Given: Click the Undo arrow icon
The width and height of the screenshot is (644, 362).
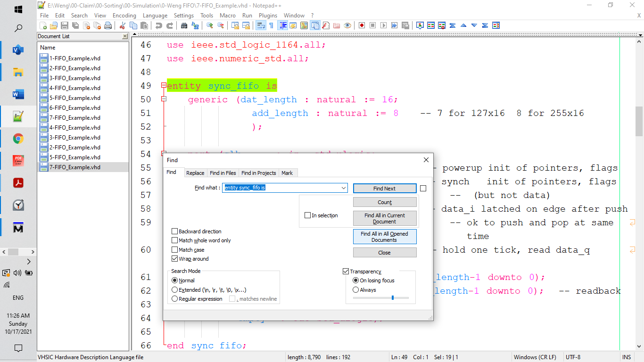Looking at the screenshot, I should click(x=159, y=25).
